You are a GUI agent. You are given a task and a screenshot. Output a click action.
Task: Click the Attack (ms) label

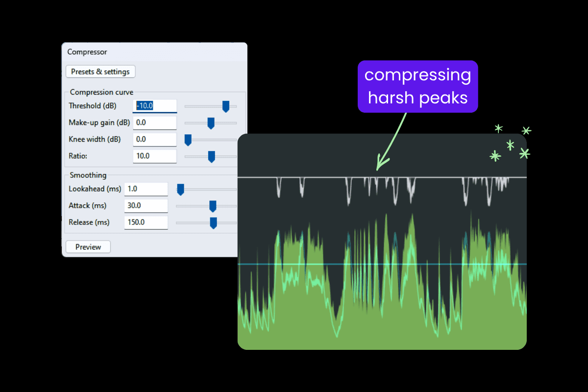(88, 205)
